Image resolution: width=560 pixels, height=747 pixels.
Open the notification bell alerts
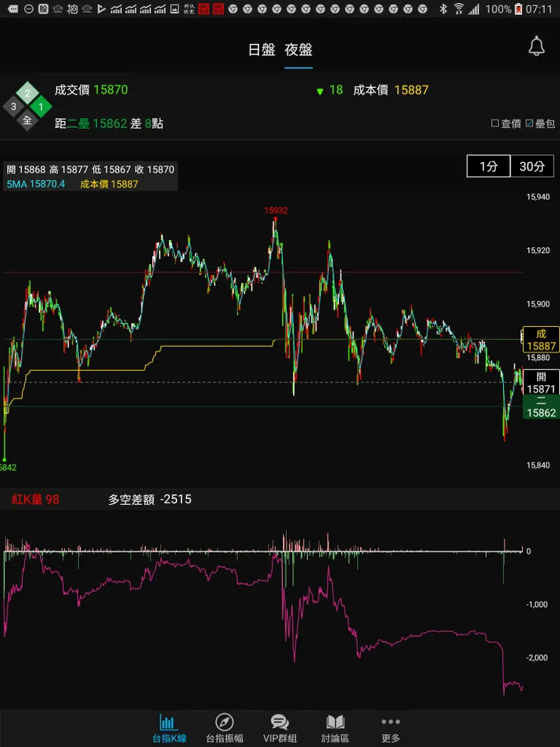(x=537, y=45)
